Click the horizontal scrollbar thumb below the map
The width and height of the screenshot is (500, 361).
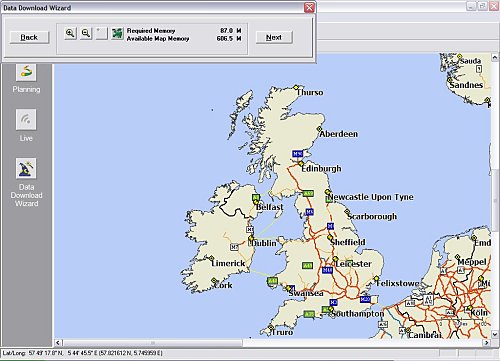[x=153, y=343]
